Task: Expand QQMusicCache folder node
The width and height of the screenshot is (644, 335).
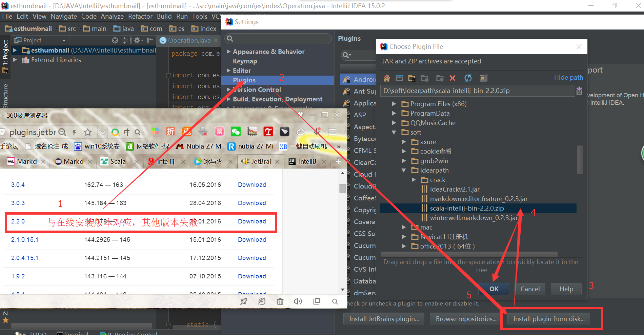Action: point(394,123)
